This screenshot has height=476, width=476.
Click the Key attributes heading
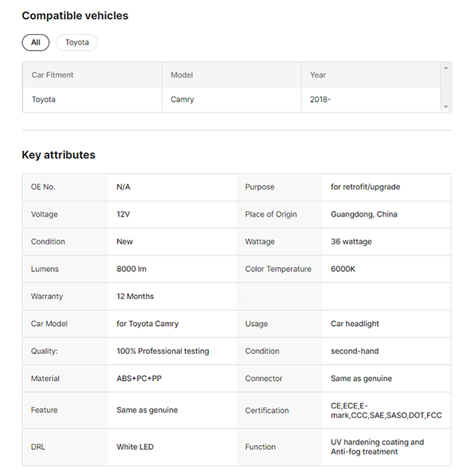pos(59,155)
